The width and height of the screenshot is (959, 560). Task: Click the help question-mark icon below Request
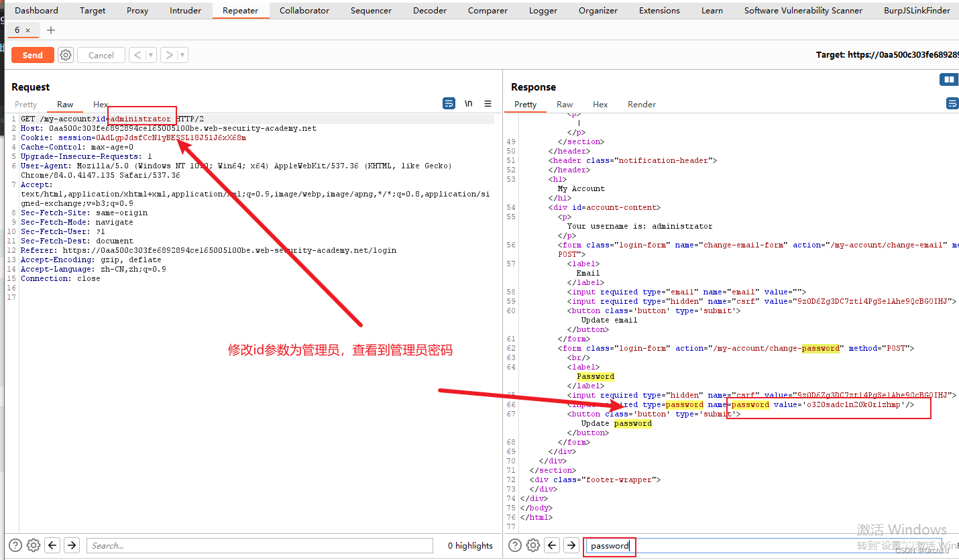tap(15, 545)
